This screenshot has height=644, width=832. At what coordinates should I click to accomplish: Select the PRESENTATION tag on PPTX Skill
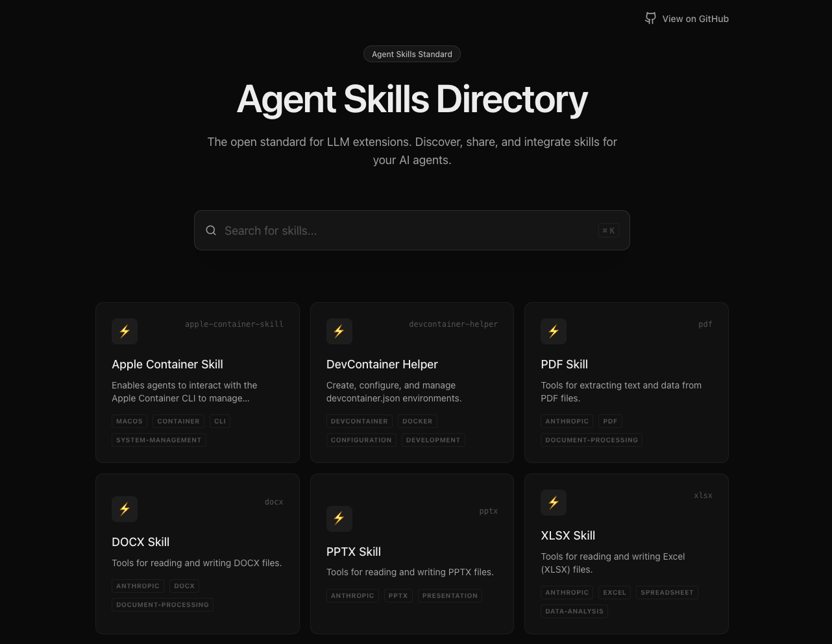pyautogui.click(x=450, y=595)
